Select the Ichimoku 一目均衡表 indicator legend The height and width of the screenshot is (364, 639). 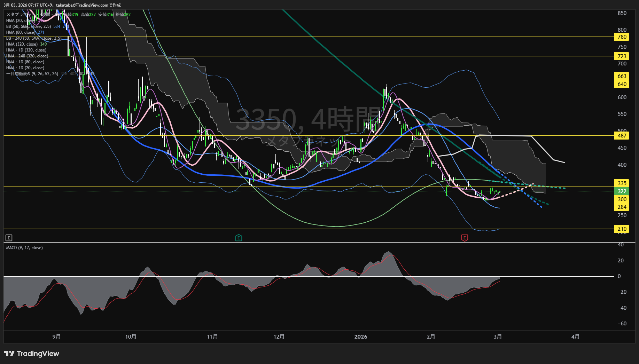tap(32, 74)
